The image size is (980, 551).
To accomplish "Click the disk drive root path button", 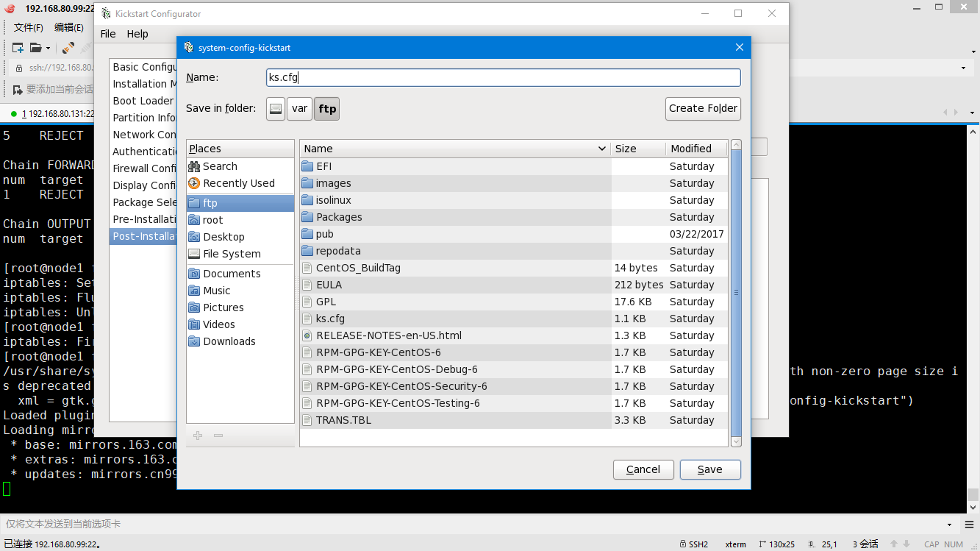I will click(276, 108).
